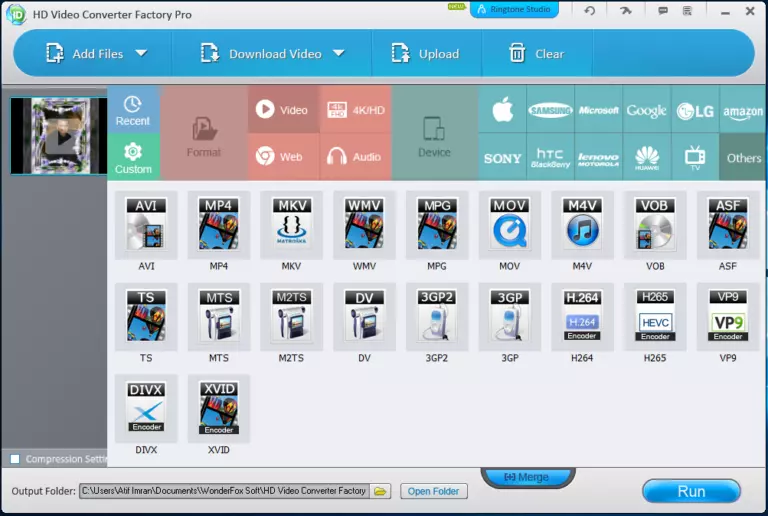Pick the MKV Matroska format
This screenshot has height=516, width=768.
pos(291,225)
